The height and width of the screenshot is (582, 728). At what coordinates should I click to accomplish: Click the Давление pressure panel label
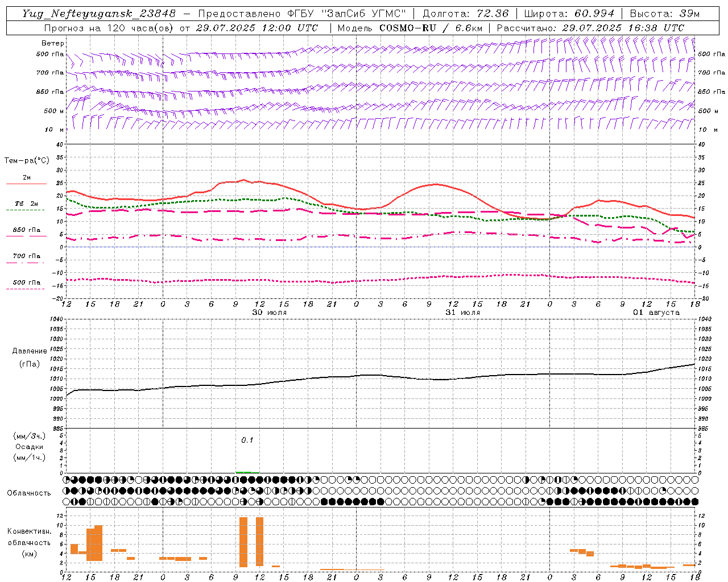point(30,351)
